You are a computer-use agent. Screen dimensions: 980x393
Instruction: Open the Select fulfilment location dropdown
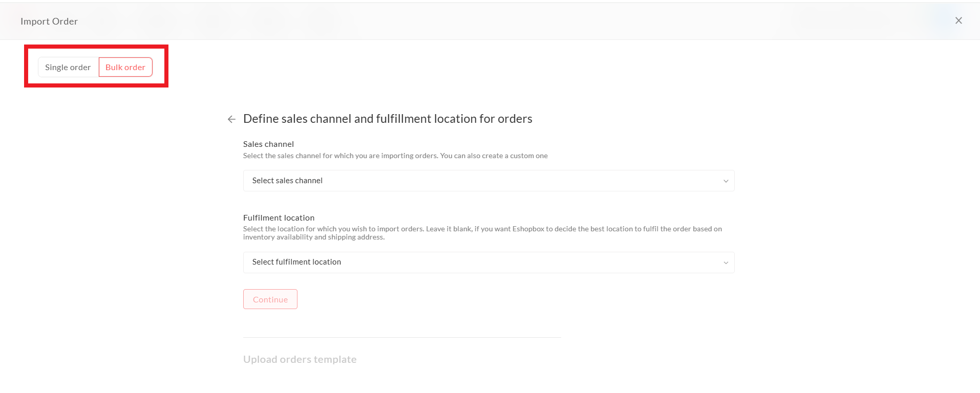(488, 263)
